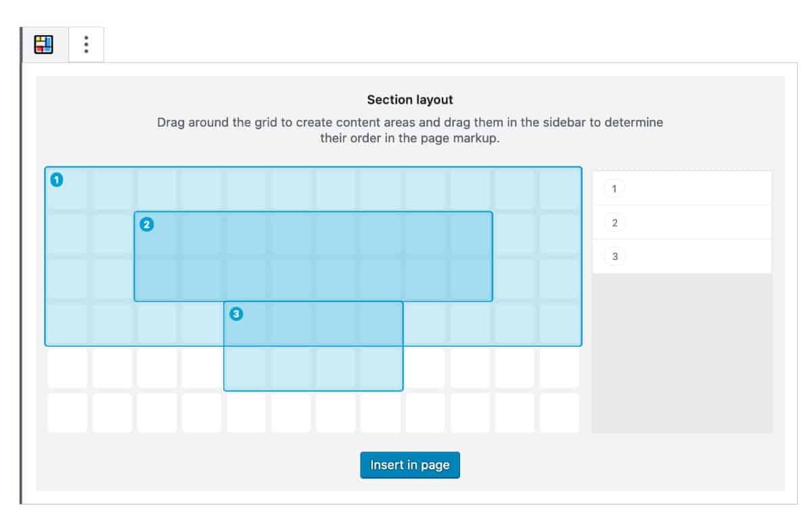Click the colorful grid block icon

[x=44, y=45]
